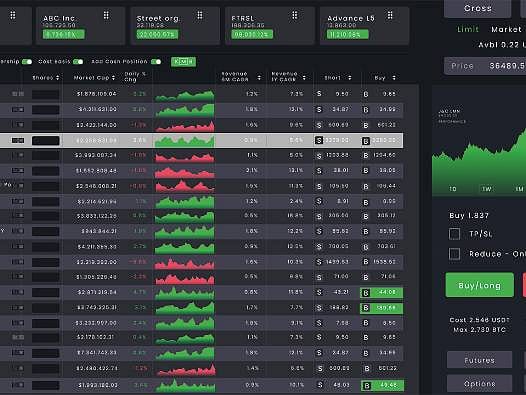Click the Buy 1.837 label
Screen dimensions: 526x395
point(469,215)
